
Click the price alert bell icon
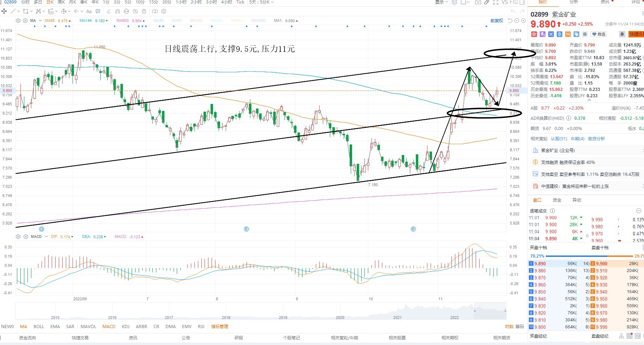coord(622,34)
